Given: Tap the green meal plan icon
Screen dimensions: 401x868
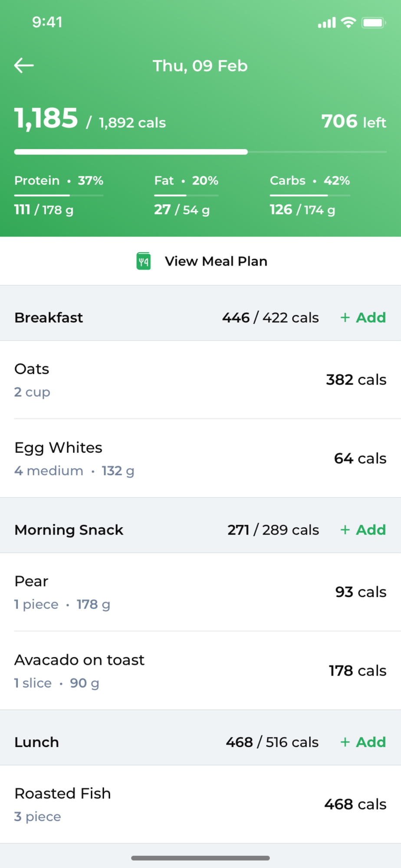Looking at the screenshot, I should click(x=144, y=261).
